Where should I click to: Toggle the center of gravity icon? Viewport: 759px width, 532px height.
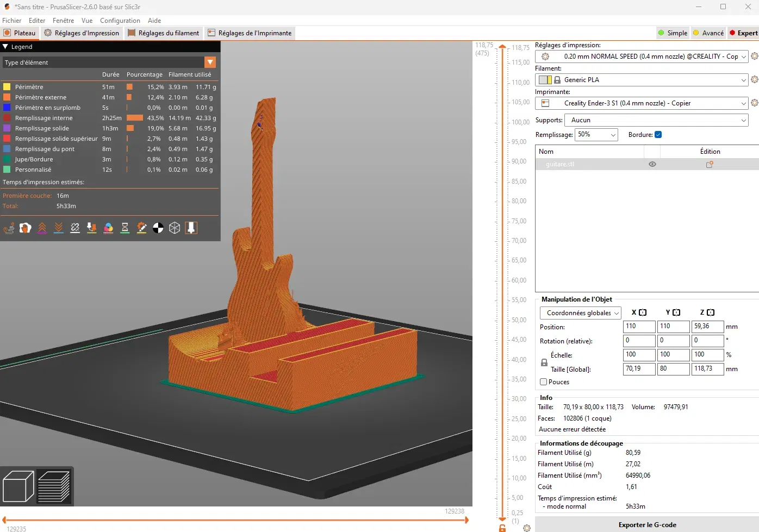pyautogui.click(x=158, y=228)
